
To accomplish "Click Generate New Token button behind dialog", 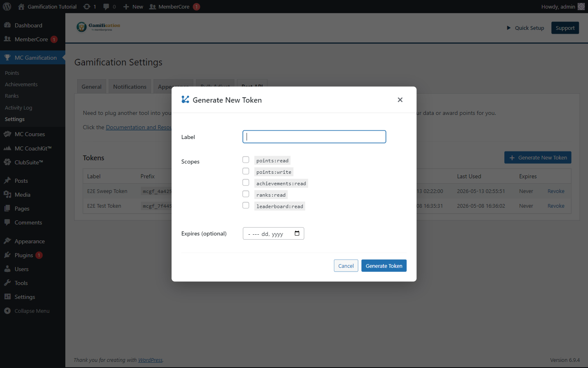I will [x=538, y=157].
